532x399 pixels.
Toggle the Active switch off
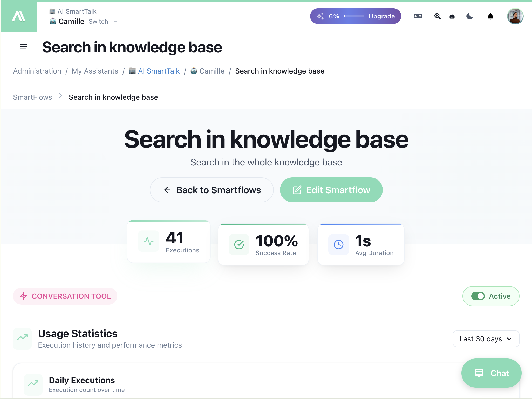click(x=479, y=296)
